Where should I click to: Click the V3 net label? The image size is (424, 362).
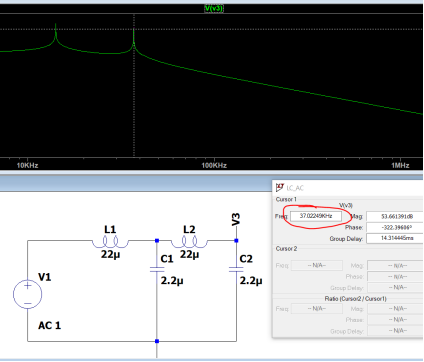236,220
